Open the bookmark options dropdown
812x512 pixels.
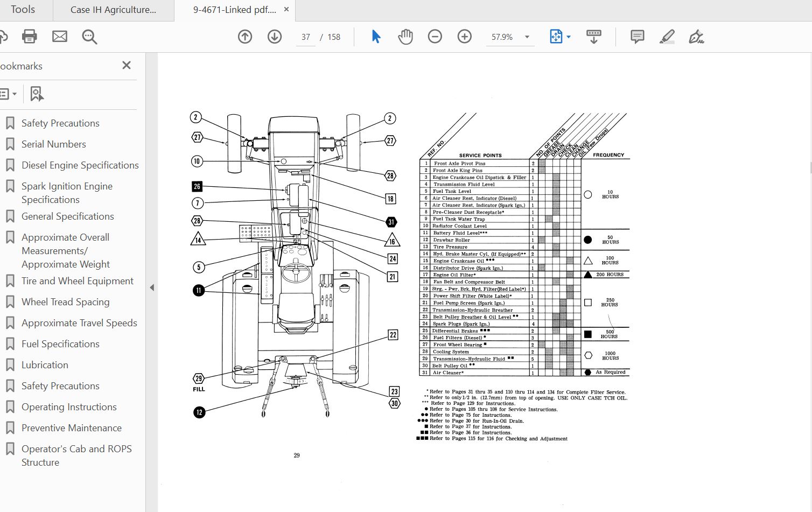tap(10, 94)
